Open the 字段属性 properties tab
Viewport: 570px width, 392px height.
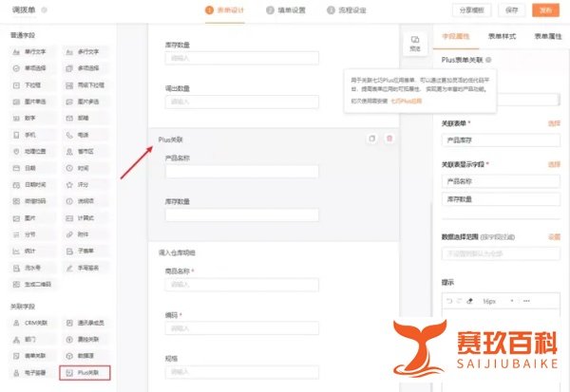(x=456, y=36)
